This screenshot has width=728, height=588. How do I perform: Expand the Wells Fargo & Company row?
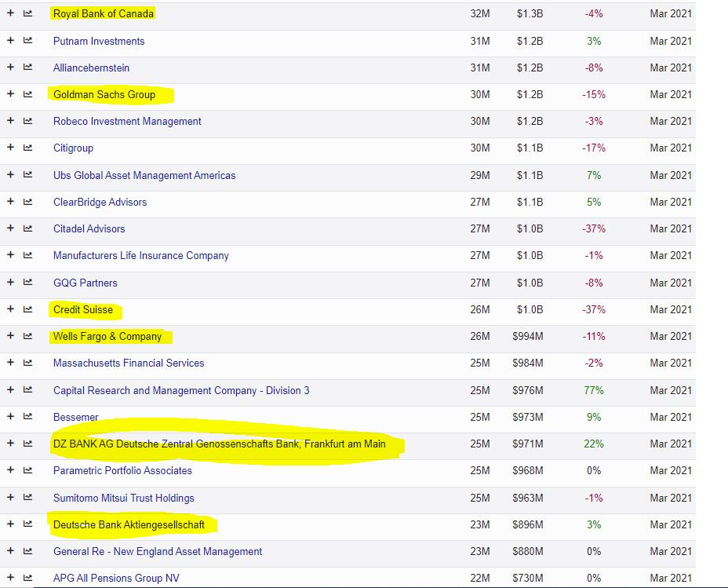point(10,335)
